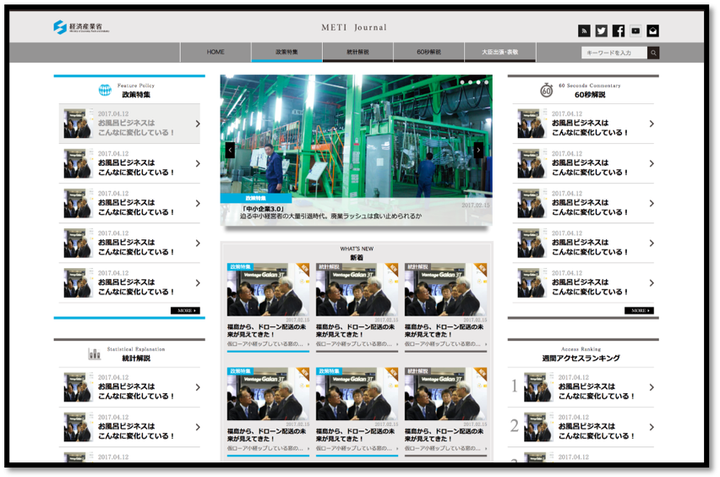
Task: Click the 週間アクセスランキング heading
Action: (x=581, y=358)
